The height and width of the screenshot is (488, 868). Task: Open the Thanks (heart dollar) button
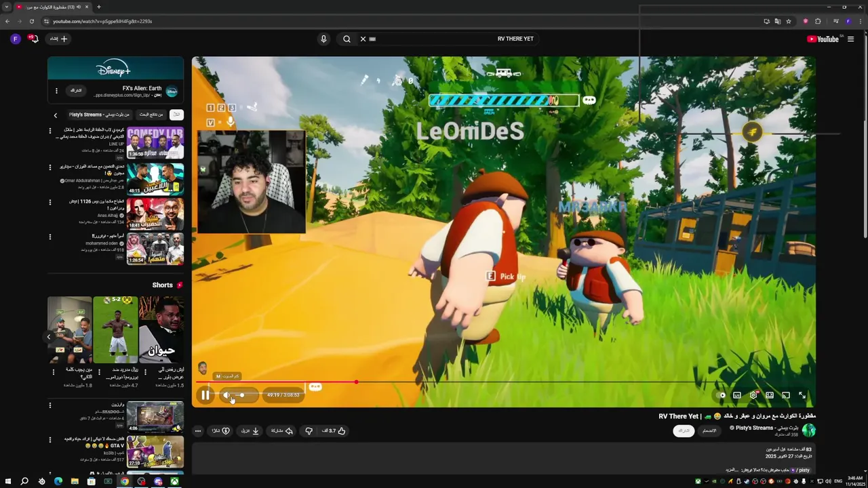(220, 430)
